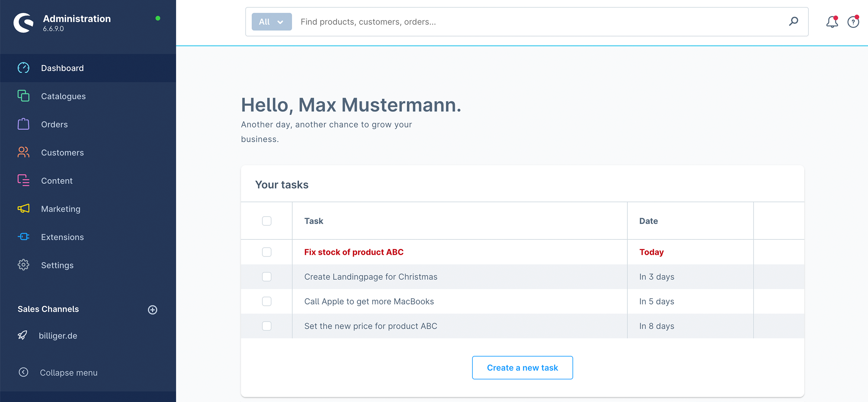Click the search magnifier icon

[x=794, y=22]
